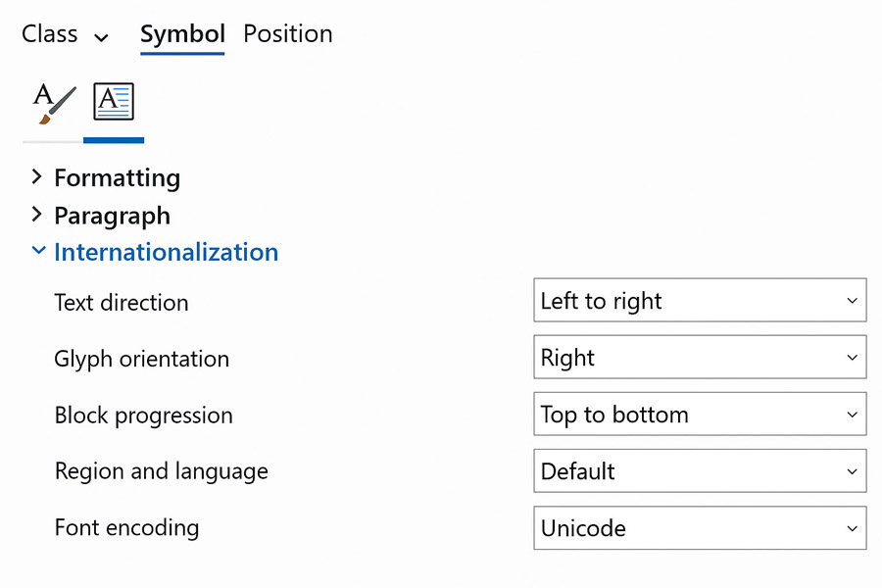
Task: Open the Glyph orientation dropdown
Action: click(x=700, y=357)
